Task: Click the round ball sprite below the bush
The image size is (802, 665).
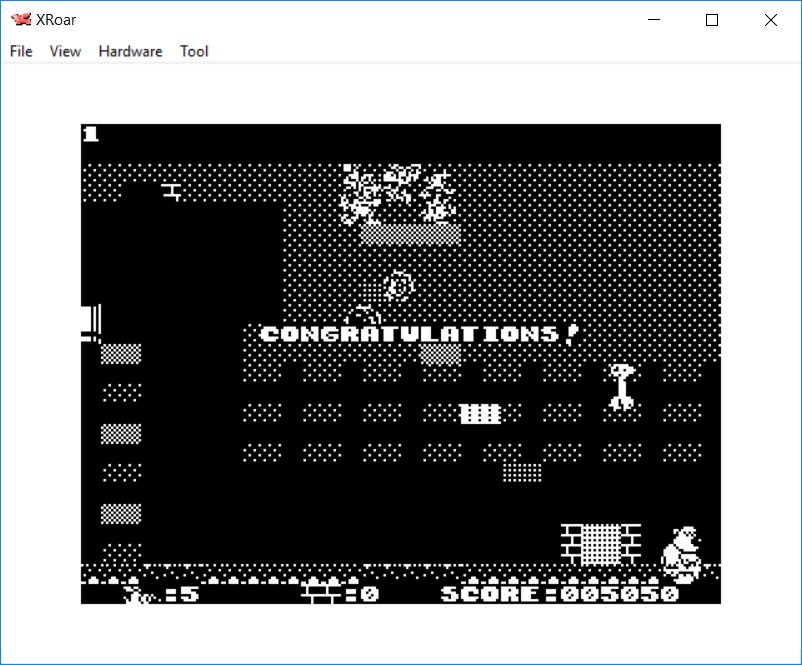Action: pyautogui.click(x=399, y=286)
